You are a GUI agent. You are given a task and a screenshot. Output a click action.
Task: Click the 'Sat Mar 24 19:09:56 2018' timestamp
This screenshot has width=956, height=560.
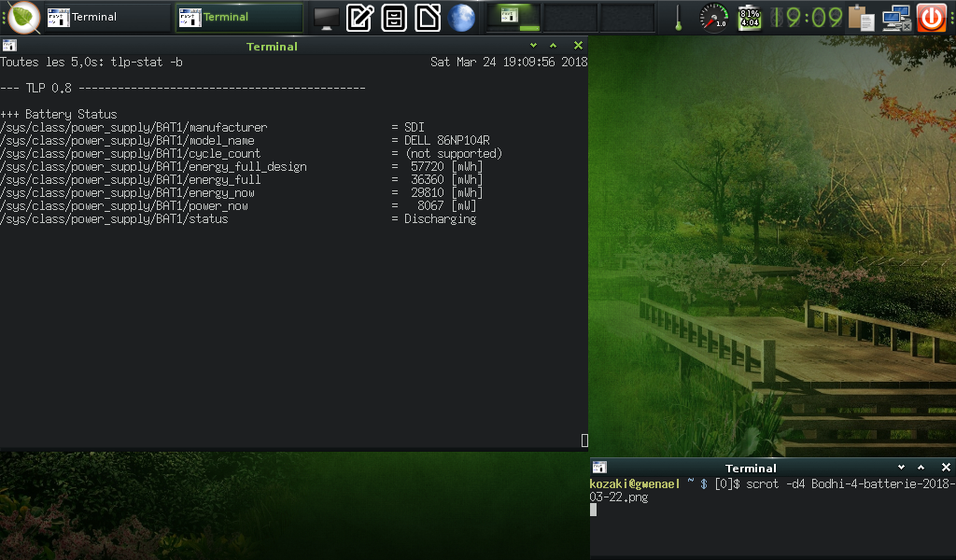[509, 63]
